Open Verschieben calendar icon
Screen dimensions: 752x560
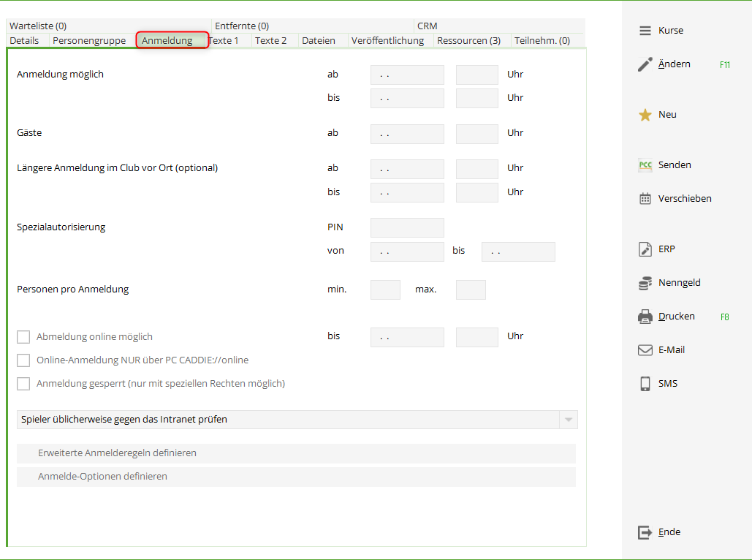pos(645,199)
